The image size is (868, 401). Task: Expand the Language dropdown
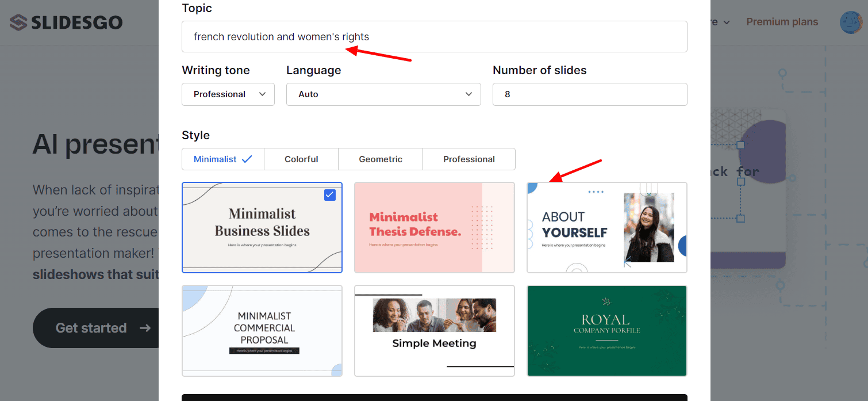pos(383,94)
